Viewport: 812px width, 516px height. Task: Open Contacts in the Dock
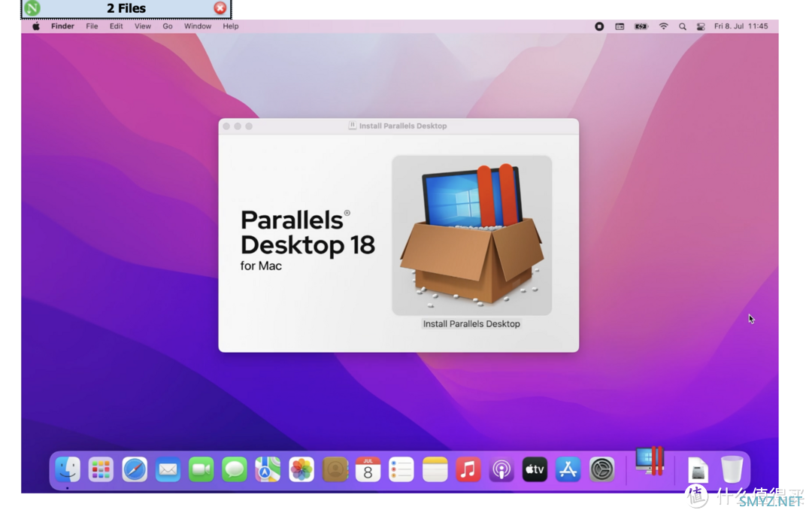pos(335,470)
